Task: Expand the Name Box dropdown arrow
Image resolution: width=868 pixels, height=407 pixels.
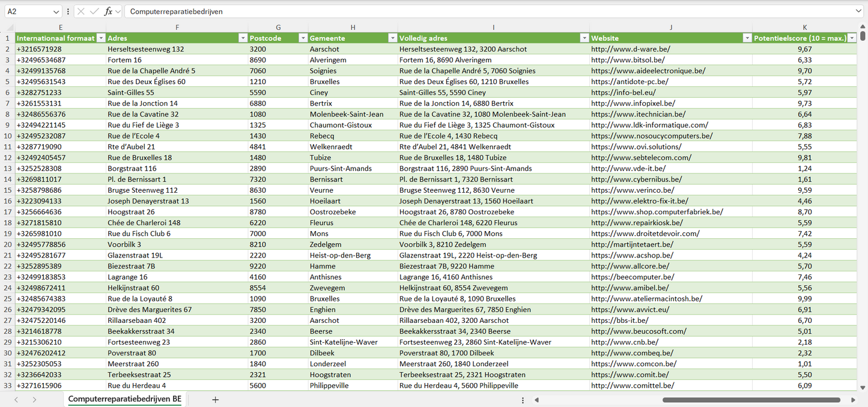Action: pyautogui.click(x=56, y=11)
